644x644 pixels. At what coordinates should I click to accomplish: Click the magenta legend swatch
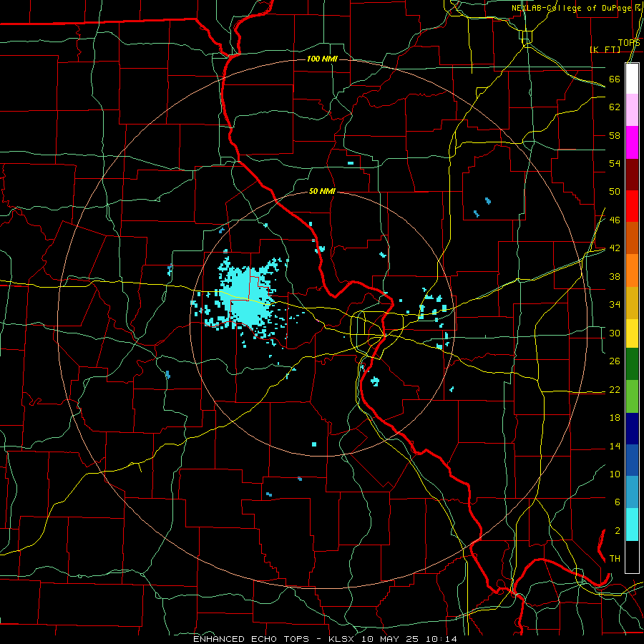(x=632, y=142)
